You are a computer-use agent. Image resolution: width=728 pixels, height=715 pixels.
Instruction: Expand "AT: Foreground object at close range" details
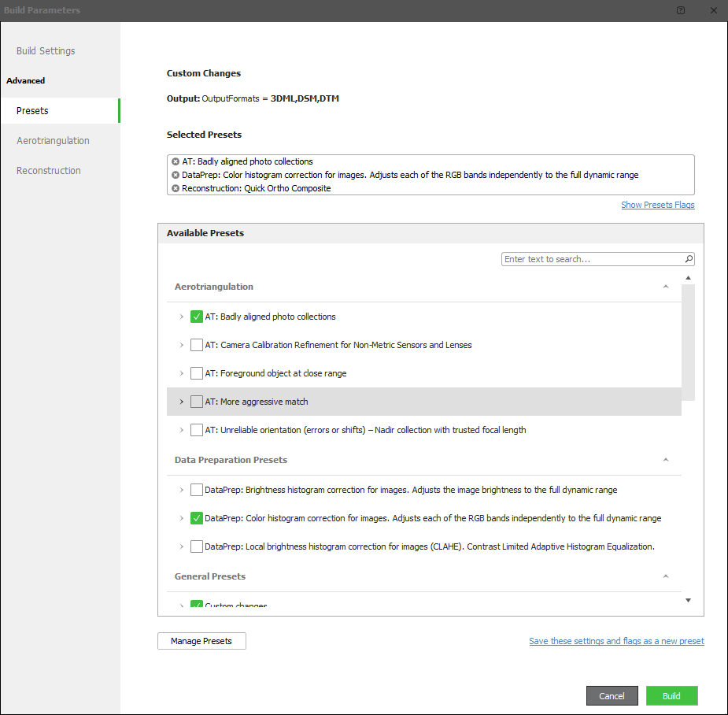tap(180, 372)
